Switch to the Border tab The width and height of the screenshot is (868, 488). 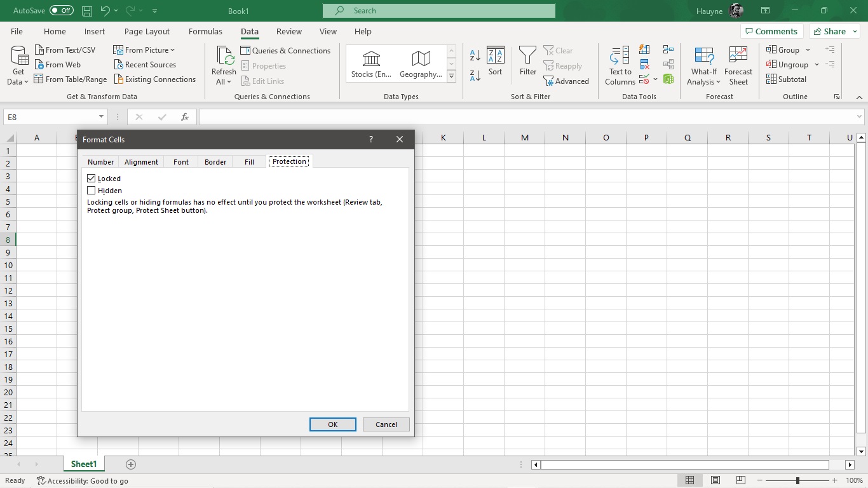[215, 161]
